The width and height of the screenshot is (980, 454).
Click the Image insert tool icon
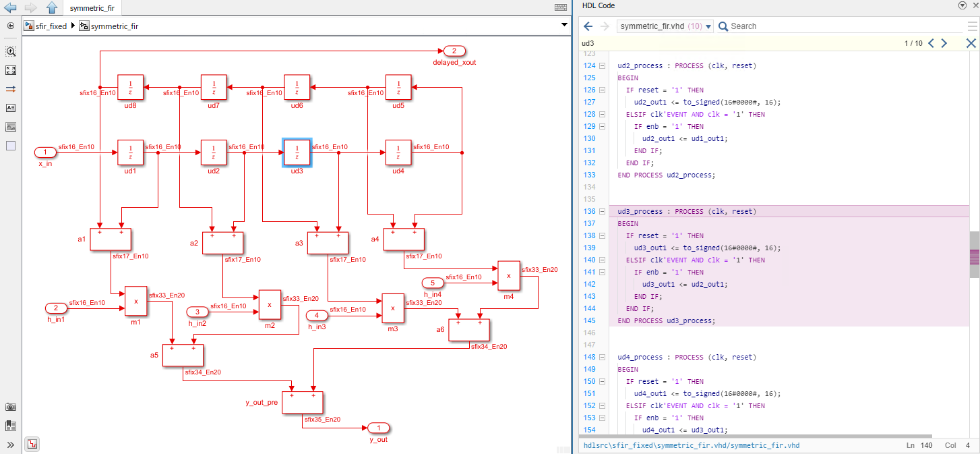click(11, 127)
